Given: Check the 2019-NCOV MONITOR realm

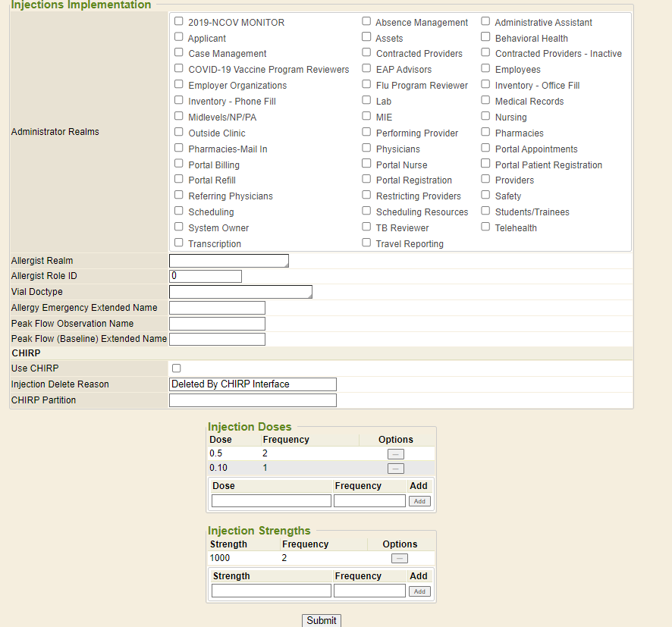Looking at the screenshot, I should [179, 22].
